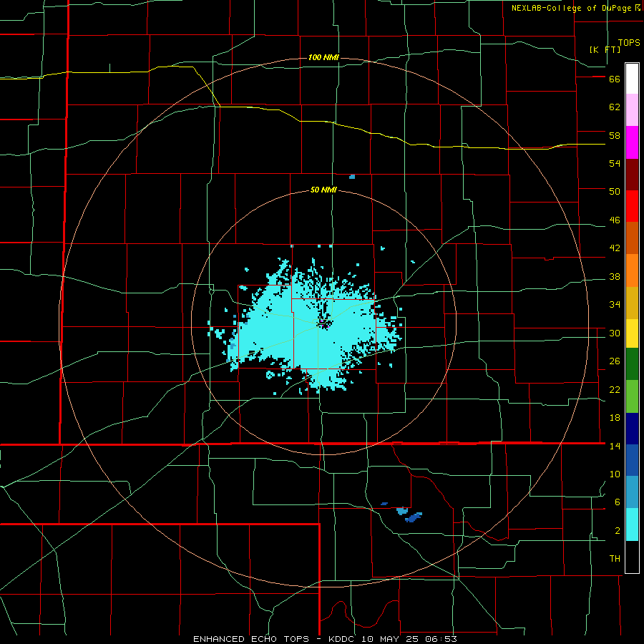Click the legend value '22'
The image size is (644, 644).
click(x=615, y=390)
